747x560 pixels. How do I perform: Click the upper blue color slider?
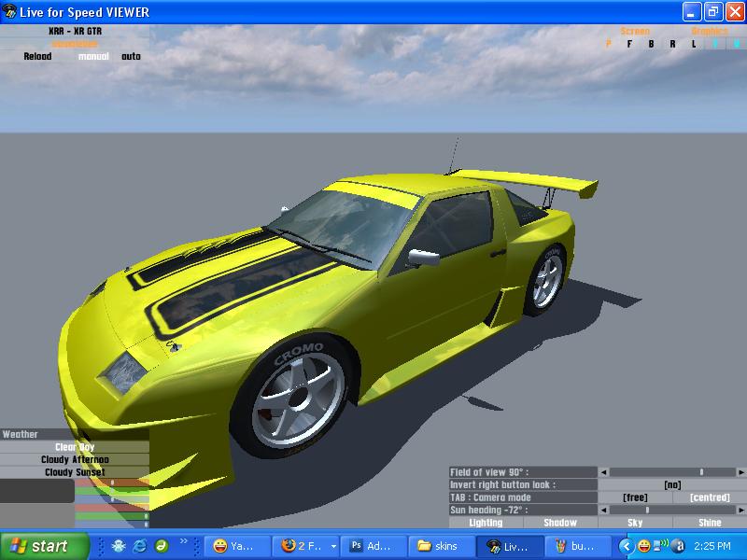(x=112, y=499)
